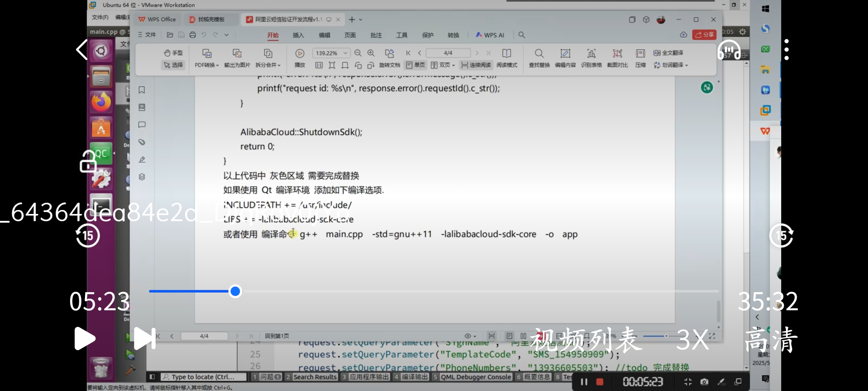
Task: Toggle 连续阅读 continuous reading mode
Action: 476,65
